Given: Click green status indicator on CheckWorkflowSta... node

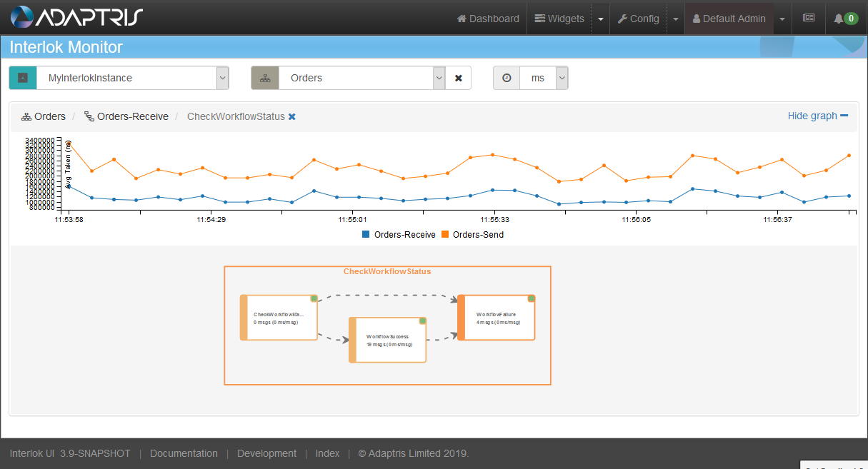Looking at the screenshot, I should point(314,298).
